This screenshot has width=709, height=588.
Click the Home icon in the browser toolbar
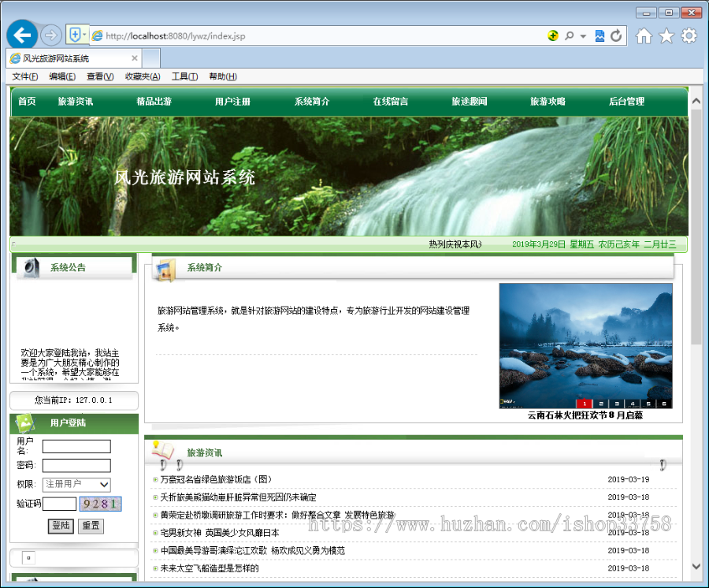coord(644,35)
